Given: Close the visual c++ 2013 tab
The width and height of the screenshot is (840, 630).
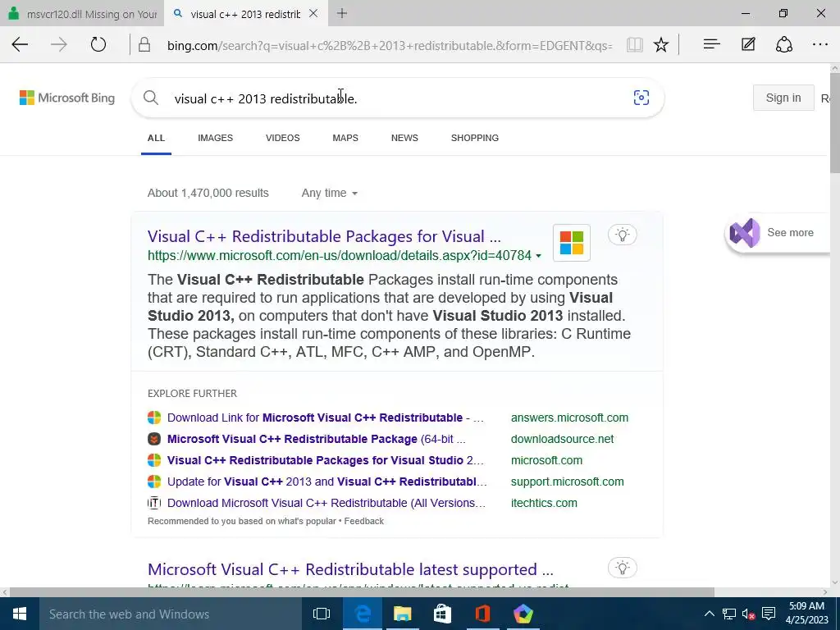Looking at the screenshot, I should [313, 13].
